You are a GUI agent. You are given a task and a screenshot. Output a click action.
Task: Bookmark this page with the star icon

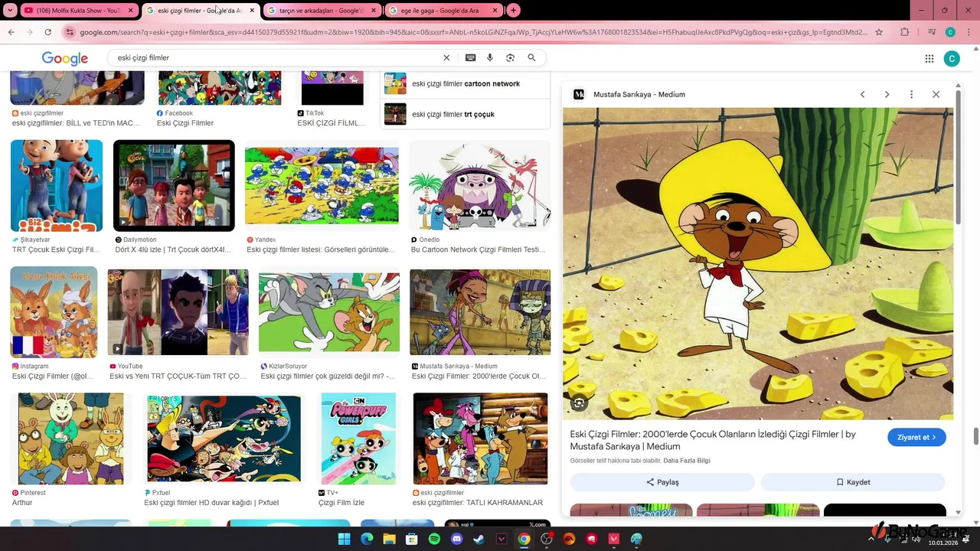point(879,32)
